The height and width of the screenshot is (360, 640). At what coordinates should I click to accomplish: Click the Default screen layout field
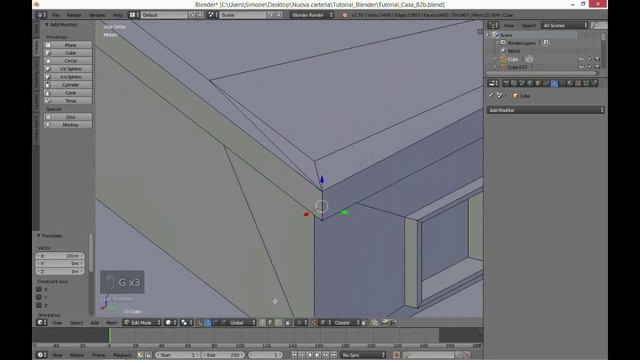point(164,15)
